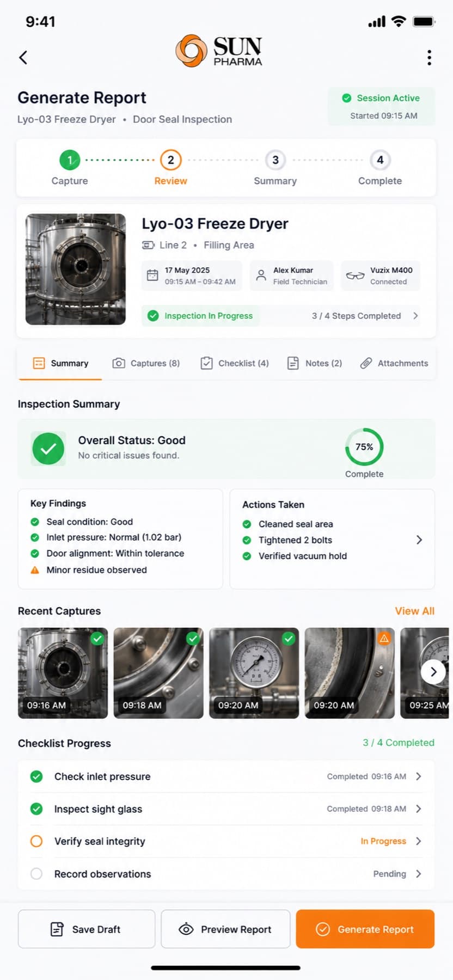Open Verify seal integrity row chevron
The width and height of the screenshot is (453, 980).
[x=418, y=841]
